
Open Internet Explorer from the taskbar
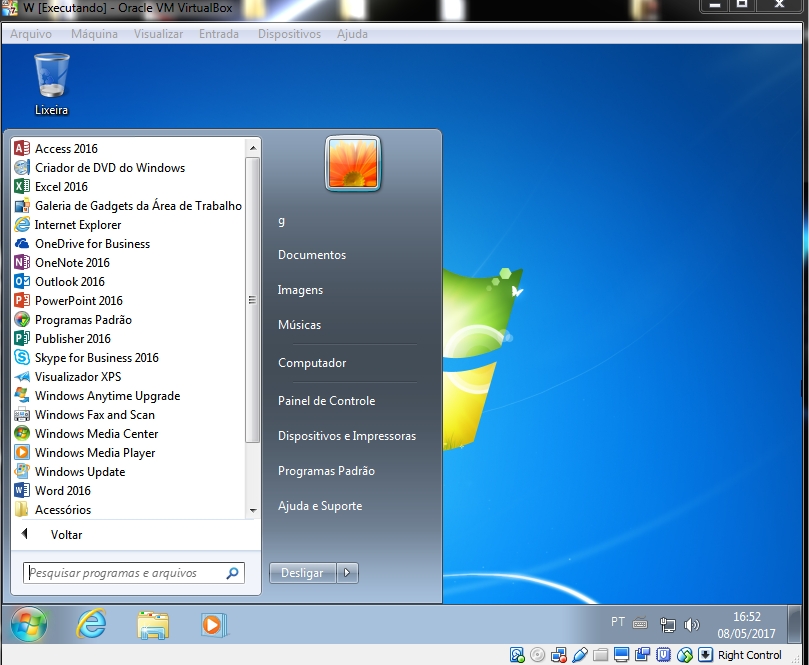[91, 624]
